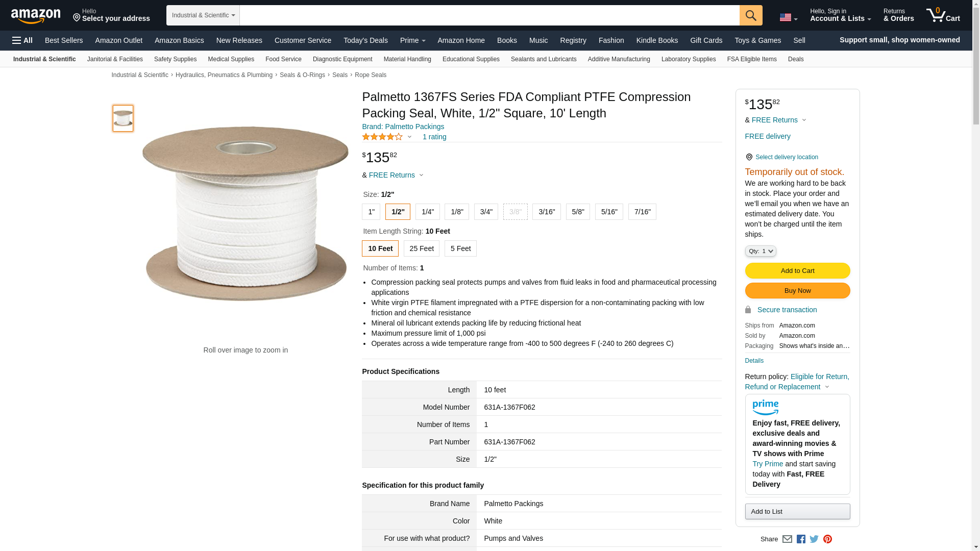The image size is (980, 551).
Task: Click the Amazon logo
Action: 36,16
